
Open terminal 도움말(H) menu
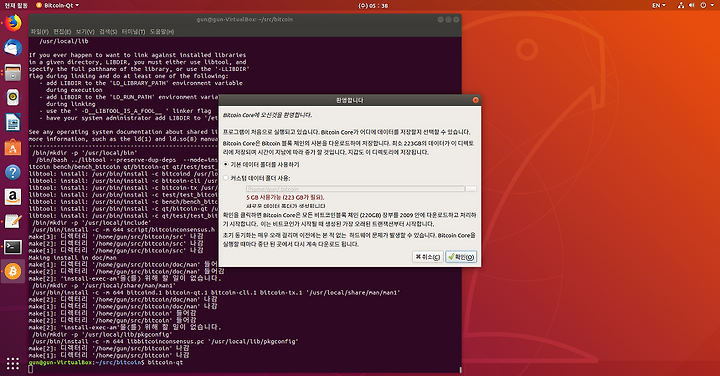162,32
